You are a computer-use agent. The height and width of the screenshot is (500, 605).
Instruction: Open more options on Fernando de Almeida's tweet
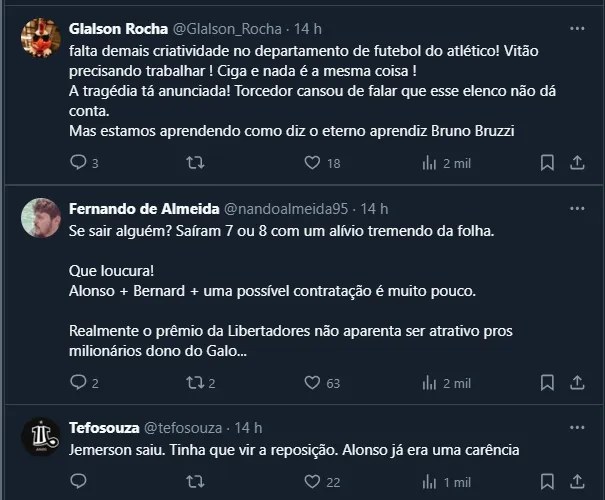point(577,208)
